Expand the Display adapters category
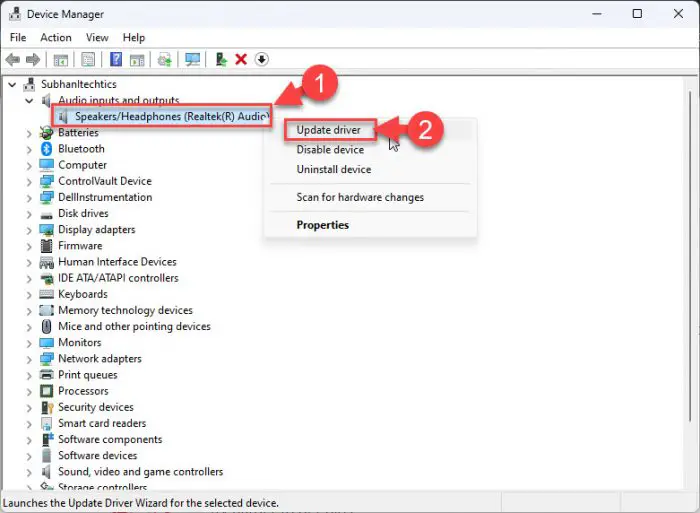700x513 pixels. [x=29, y=230]
